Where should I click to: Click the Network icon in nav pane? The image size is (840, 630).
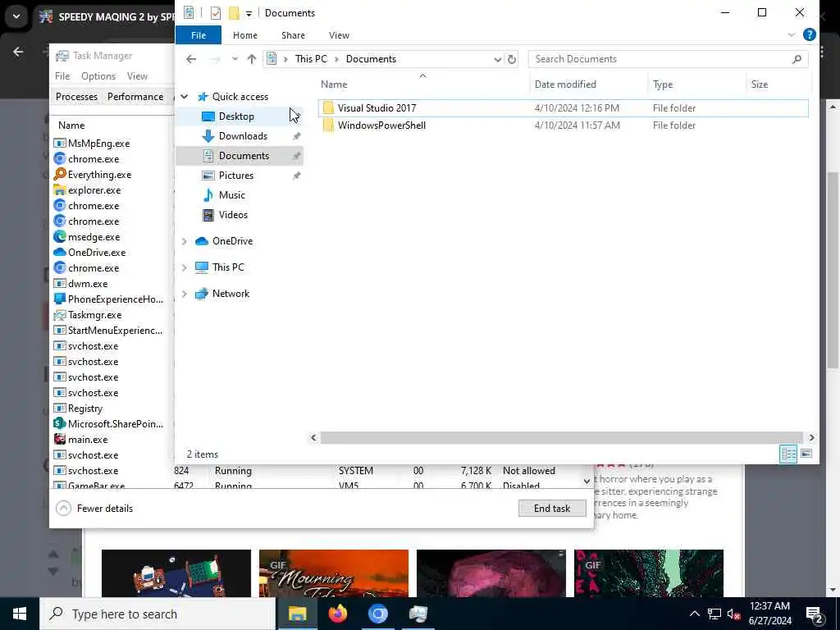(202, 294)
